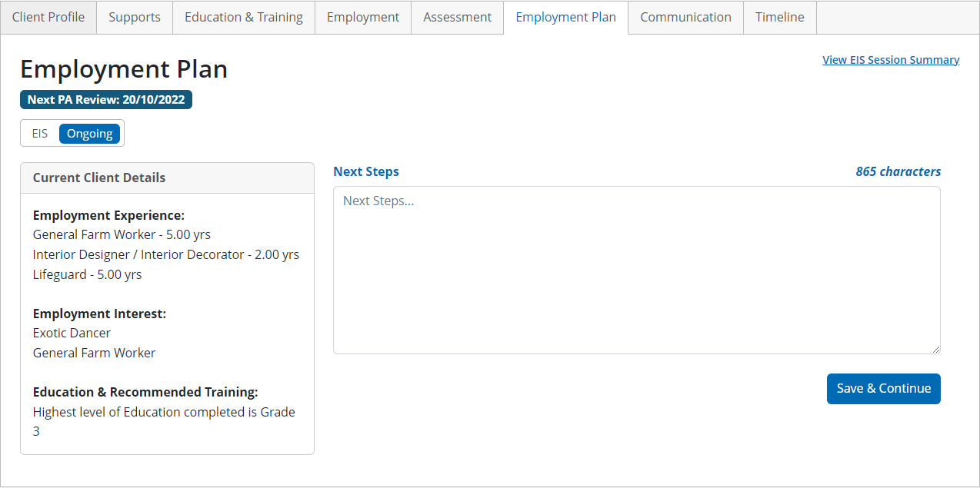Image resolution: width=980 pixels, height=488 pixels.
Task: Click the Exotic Dancer employment interest entry
Action: 72,333
